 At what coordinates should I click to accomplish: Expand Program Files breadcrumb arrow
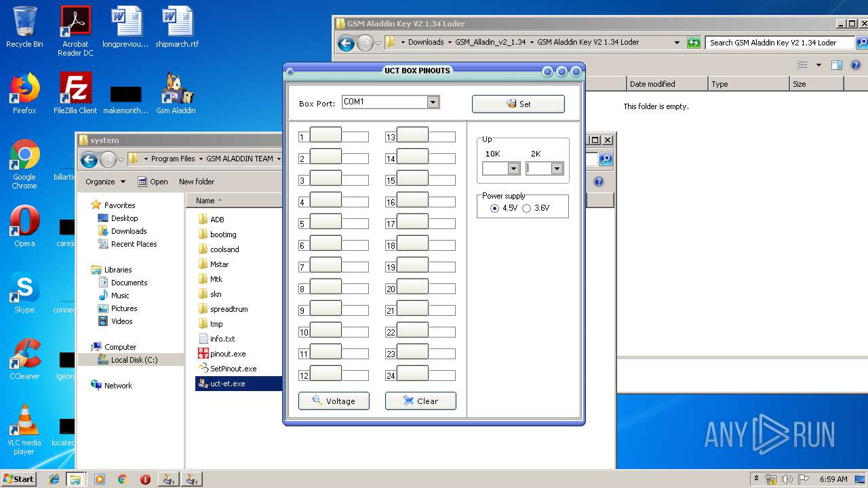pyautogui.click(x=200, y=159)
